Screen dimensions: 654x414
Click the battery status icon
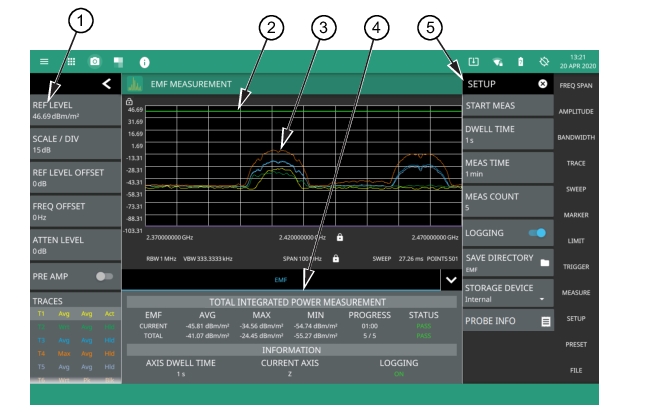[519, 62]
